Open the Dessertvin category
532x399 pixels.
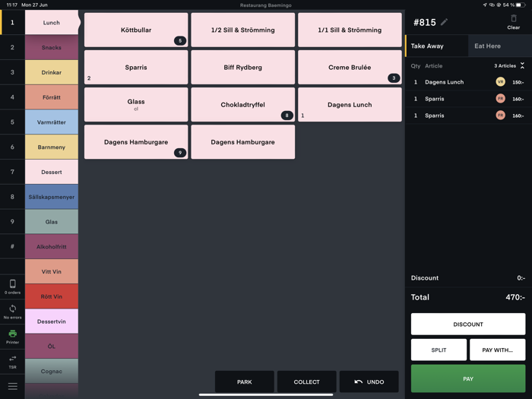52,321
